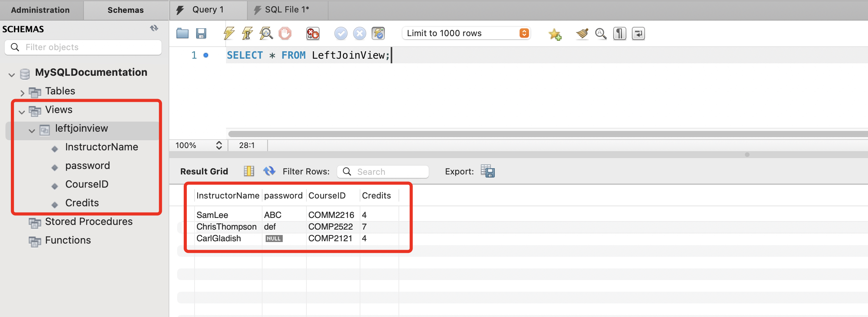Toggle the auto-commit mode icon
The image size is (868, 317).
(378, 33)
